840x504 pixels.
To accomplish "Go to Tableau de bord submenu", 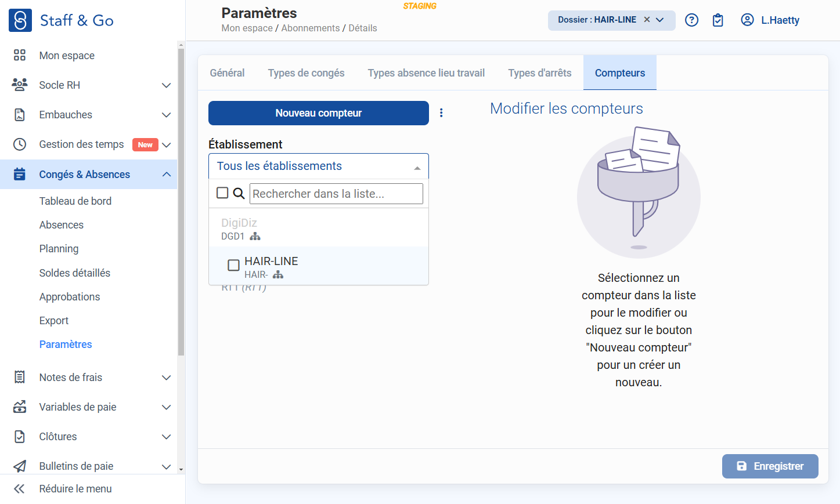I will [x=75, y=201].
